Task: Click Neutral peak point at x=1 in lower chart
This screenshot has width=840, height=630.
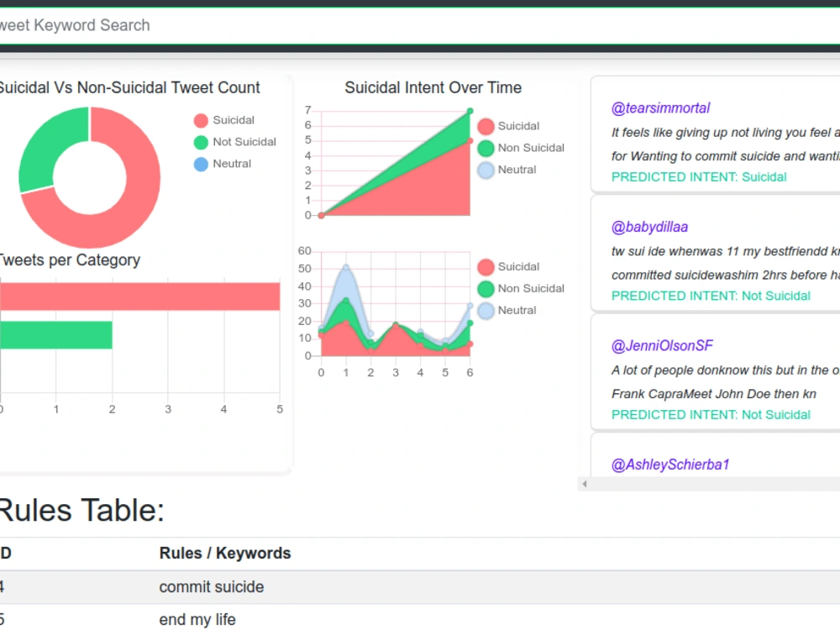Action: click(346, 267)
